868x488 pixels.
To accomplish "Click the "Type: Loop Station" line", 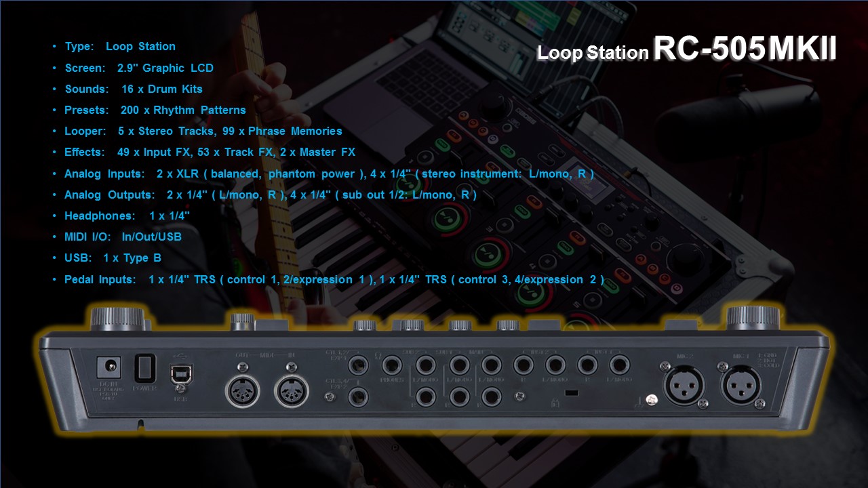I will 120,47.
